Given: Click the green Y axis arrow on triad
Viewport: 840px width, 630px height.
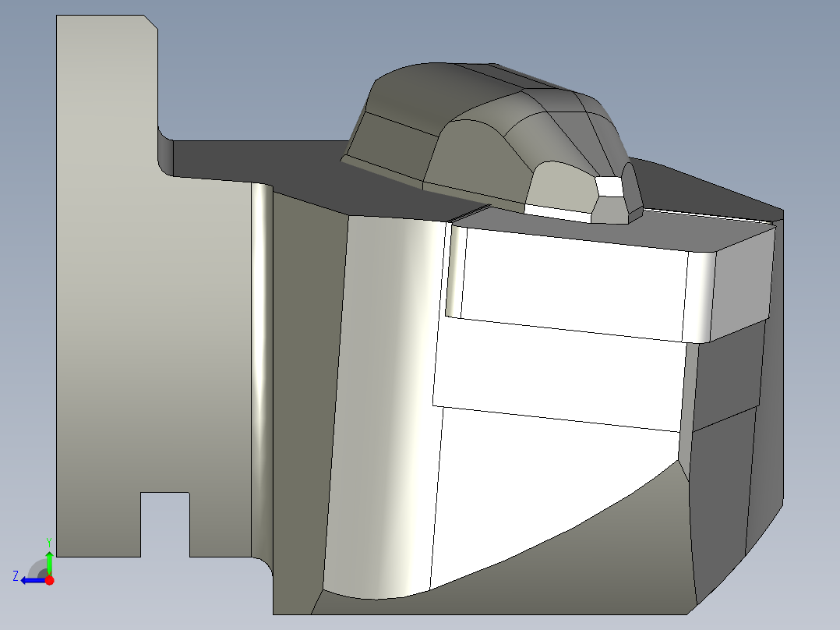Looking at the screenshot, I should coord(49,562).
